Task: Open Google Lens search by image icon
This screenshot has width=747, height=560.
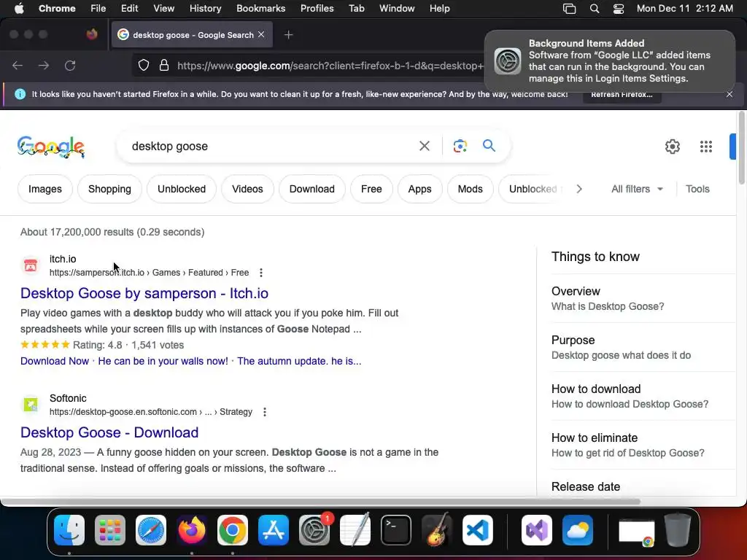Action: click(x=460, y=146)
